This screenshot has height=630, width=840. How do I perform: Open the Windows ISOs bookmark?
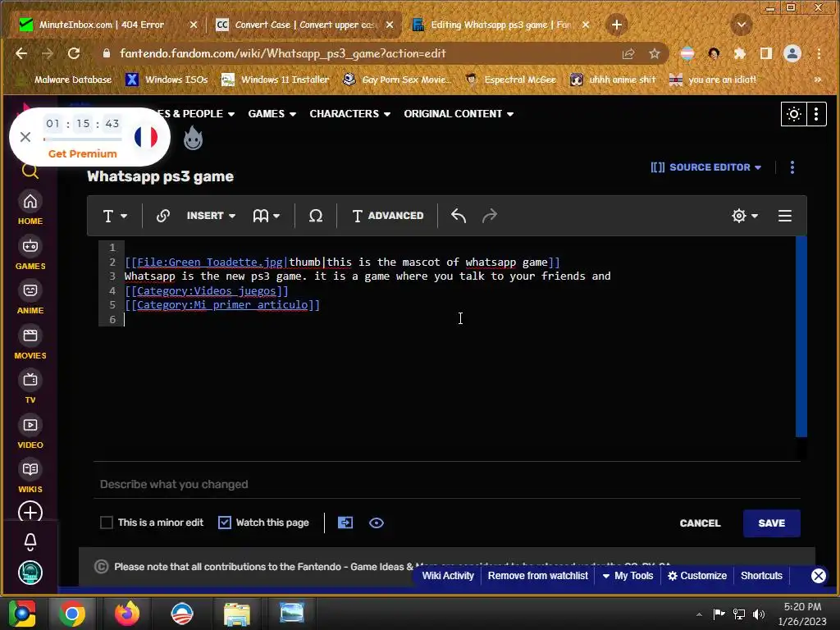[167, 80]
